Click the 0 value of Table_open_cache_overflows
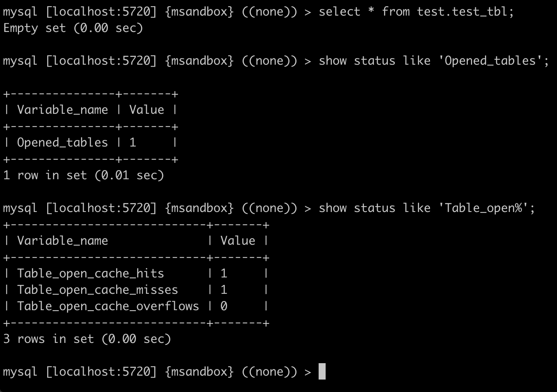 tap(224, 306)
